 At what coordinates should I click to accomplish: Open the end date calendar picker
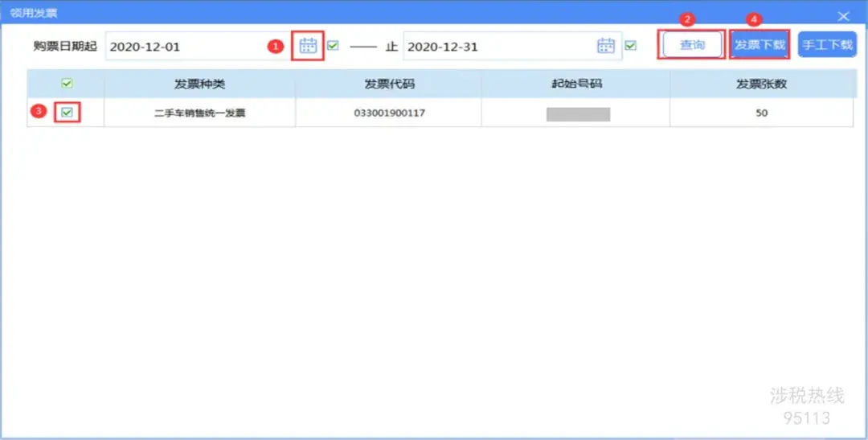[606, 45]
